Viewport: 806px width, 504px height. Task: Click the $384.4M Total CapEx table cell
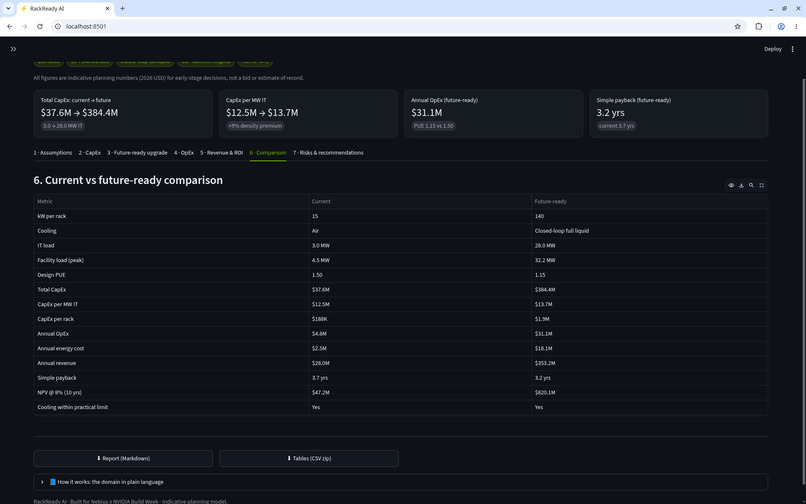point(649,290)
